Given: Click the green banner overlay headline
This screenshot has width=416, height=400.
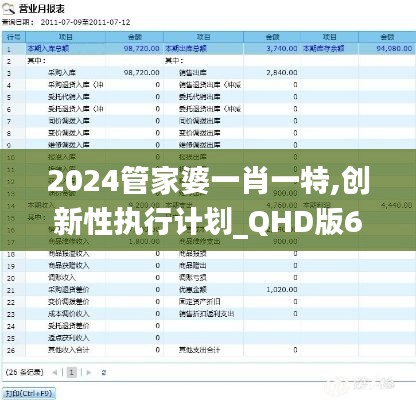Looking at the screenshot, I should tap(208, 201).
